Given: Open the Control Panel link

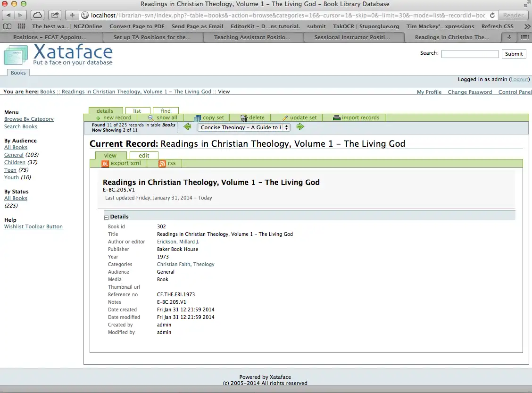Looking at the screenshot, I should pos(515,92).
